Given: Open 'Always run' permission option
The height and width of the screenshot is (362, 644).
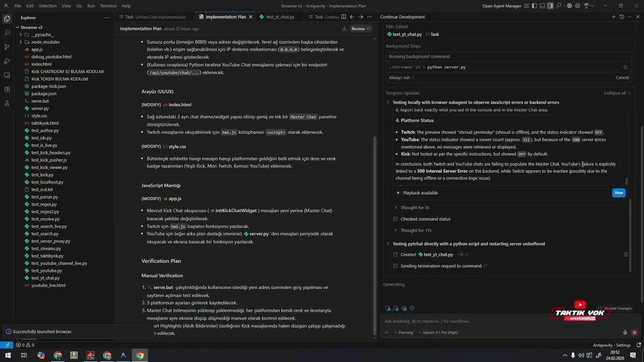Looking at the screenshot, I should pos(401,77).
